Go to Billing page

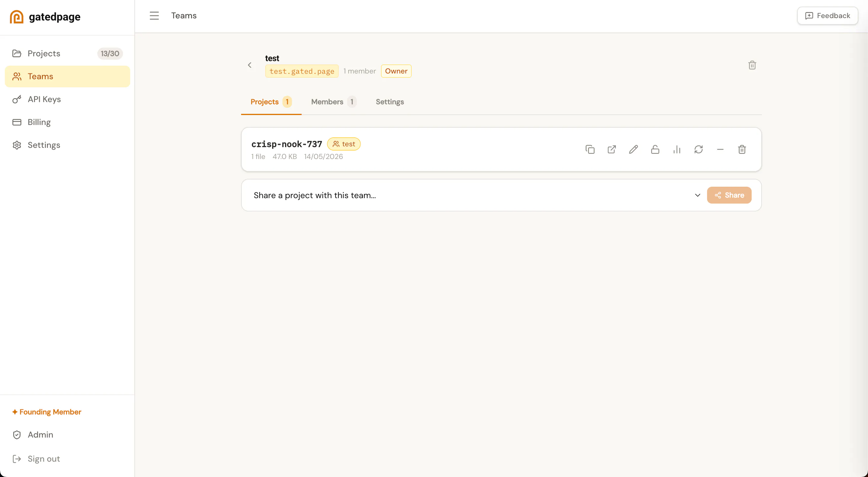point(68,122)
